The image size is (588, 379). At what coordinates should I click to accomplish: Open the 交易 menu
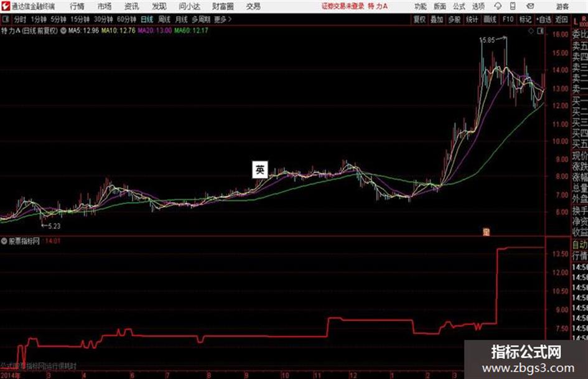(253, 6)
